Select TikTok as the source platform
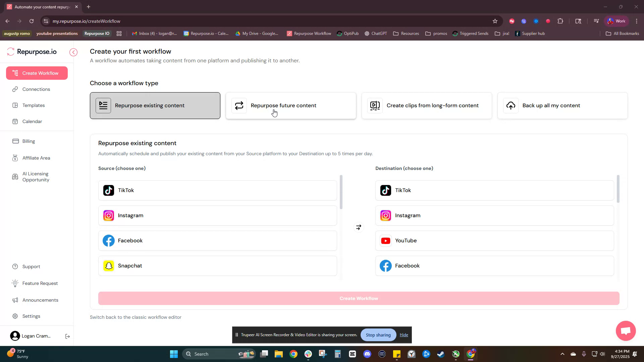The height and width of the screenshot is (362, 644). point(217,190)
